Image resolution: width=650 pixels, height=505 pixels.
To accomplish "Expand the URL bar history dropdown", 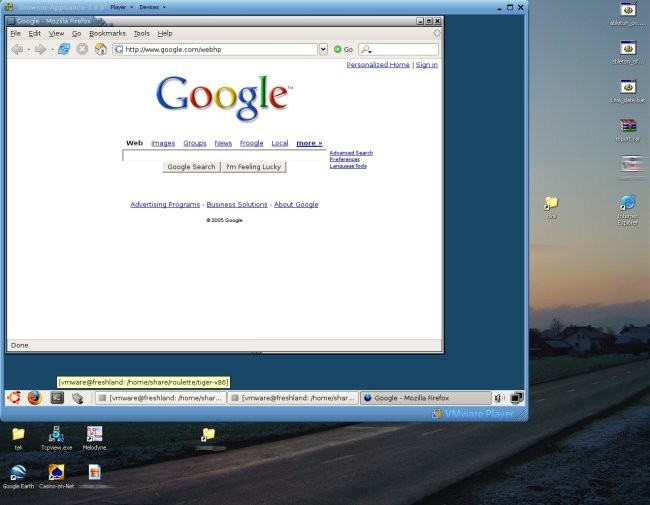I will tap(323, 49).
